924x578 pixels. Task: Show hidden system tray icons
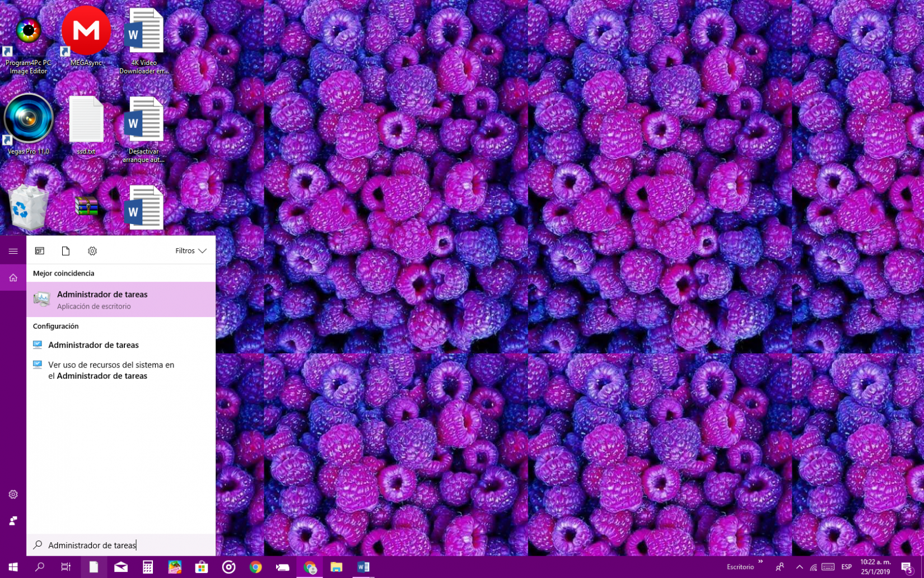[x=799, y=567]
